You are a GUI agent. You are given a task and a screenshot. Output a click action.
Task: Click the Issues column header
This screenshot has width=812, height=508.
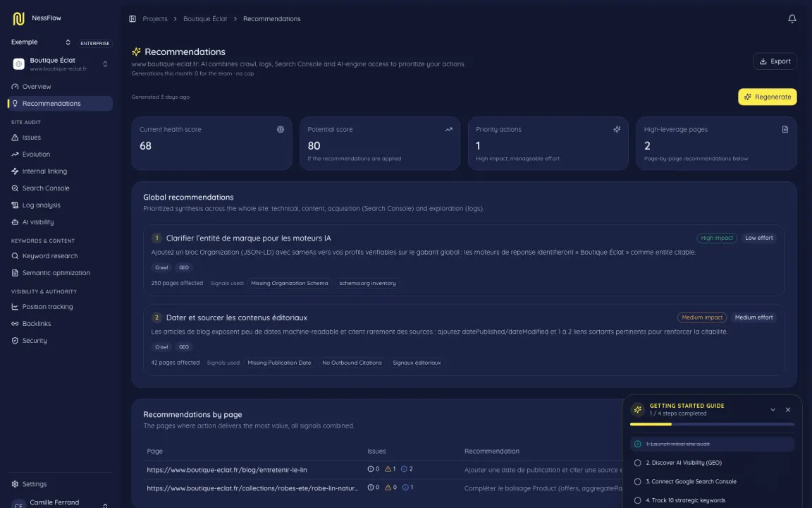coord(376,451)
